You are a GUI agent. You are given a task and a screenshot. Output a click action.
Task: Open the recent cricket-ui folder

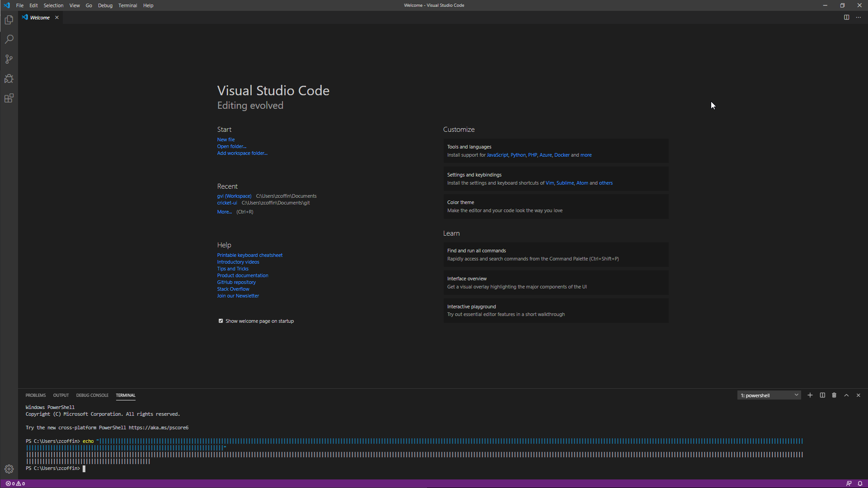click(x=227, y=203)
